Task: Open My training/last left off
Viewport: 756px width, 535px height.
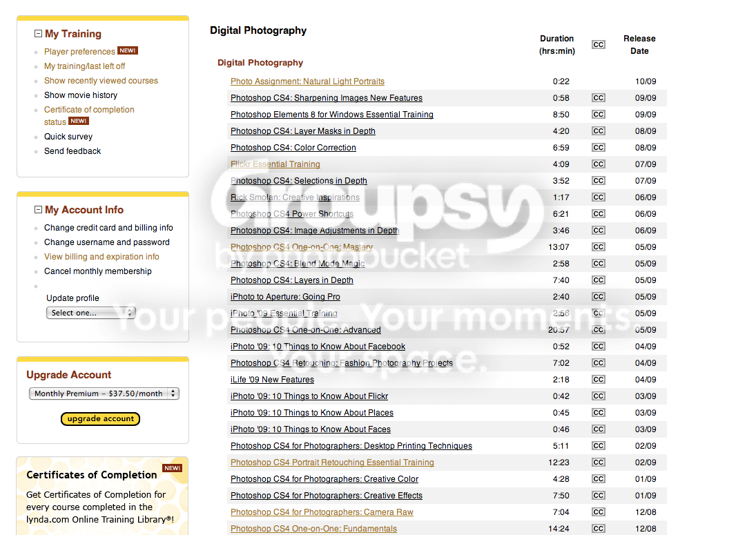Action: coord(84,66)
